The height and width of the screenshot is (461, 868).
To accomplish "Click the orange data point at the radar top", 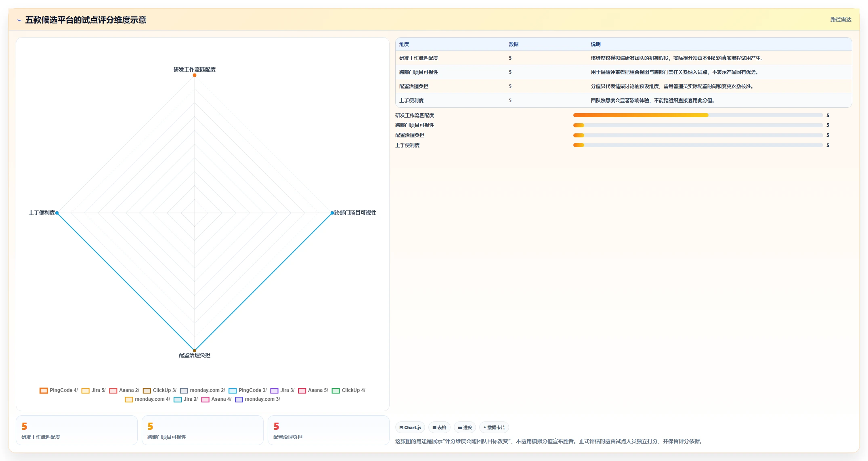I will click(x=195, y=75).
